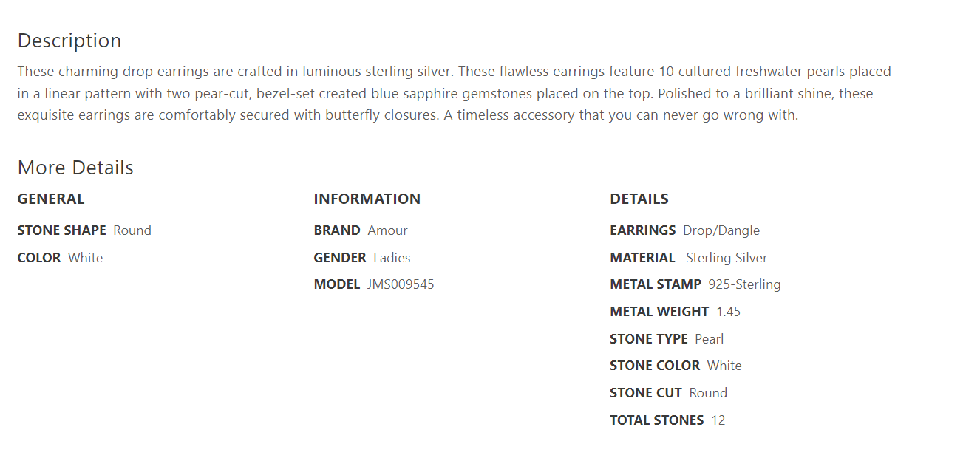Click the product description paragraph text
Viewport: 980px width, 458px height.
454,94
